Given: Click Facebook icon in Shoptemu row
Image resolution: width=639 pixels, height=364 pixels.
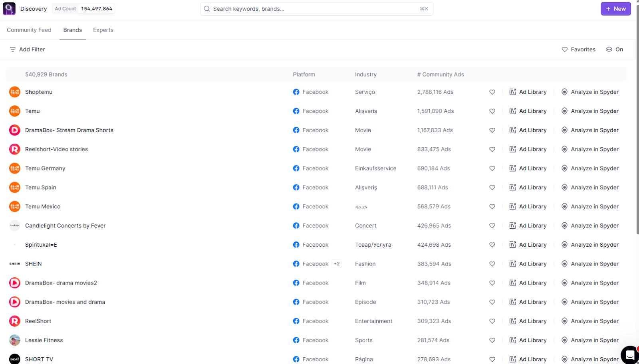Looking at the screenshot, I should tap(296, 92).
